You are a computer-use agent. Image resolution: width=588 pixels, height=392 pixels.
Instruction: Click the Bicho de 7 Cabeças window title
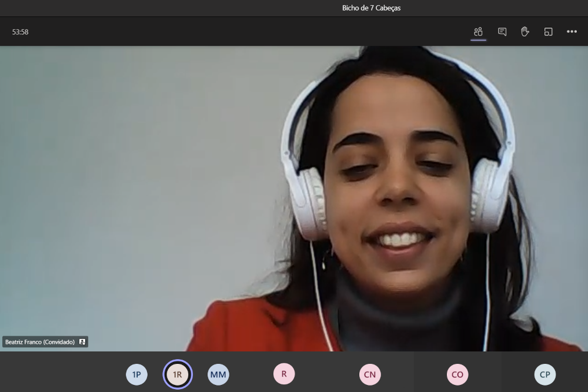pyautogui.click(x=371, y=8)
